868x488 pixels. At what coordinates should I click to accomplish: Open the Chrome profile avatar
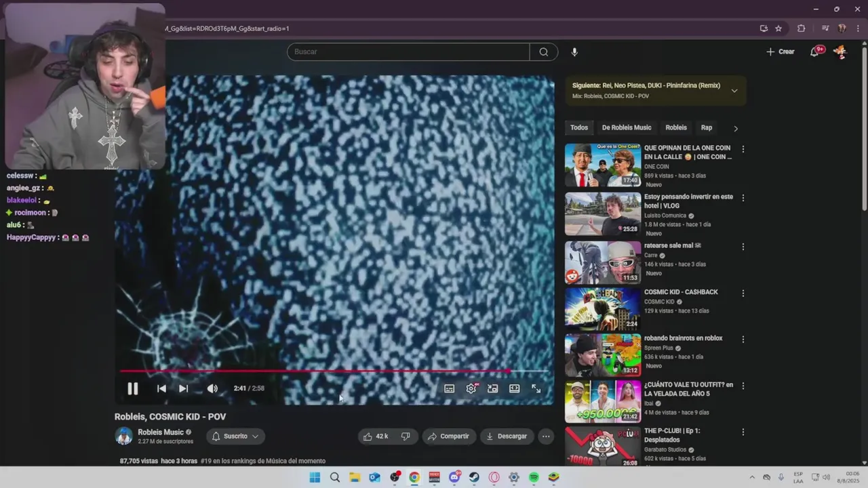click(x=842, y=28)
